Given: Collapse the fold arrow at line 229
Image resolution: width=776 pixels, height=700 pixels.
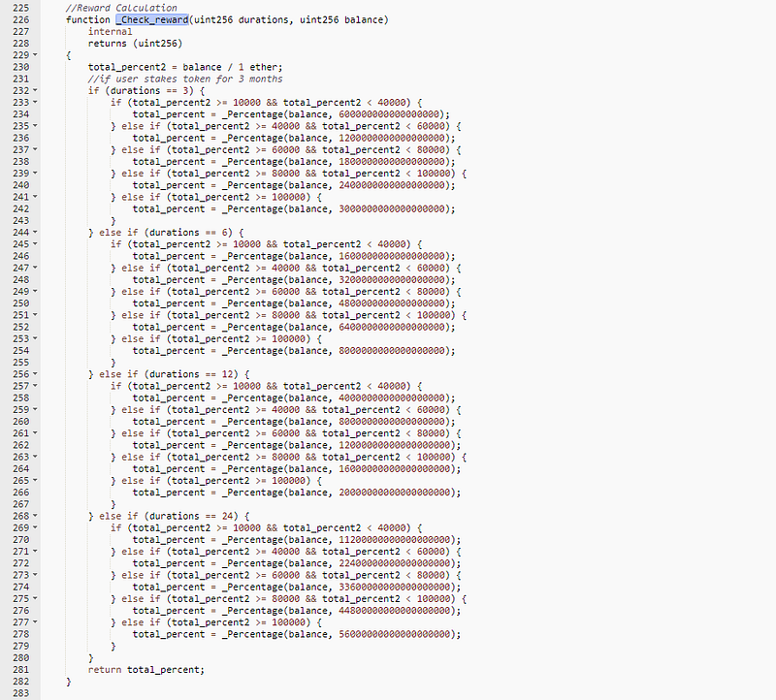Looking at the screenshot, I should 36,56.
